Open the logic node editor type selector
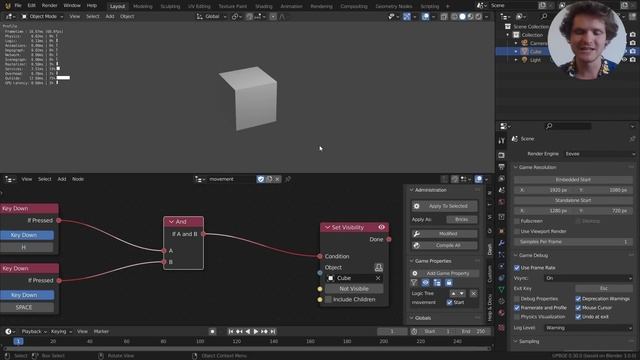The height and width of the screenshot is (360, 640). pos(10,179)
